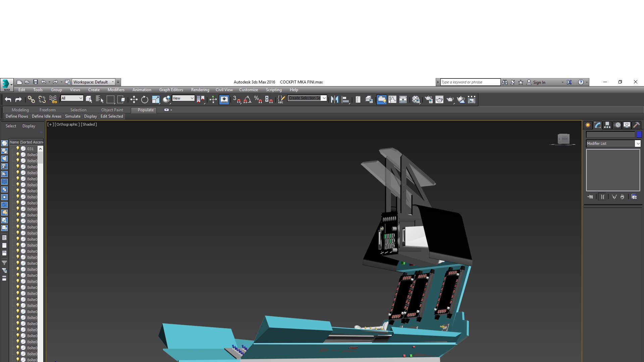Image resolution: width=644 pixels, height=362 pixels.
Task: Select the Link tool chain icon
Action: point(31,100)
